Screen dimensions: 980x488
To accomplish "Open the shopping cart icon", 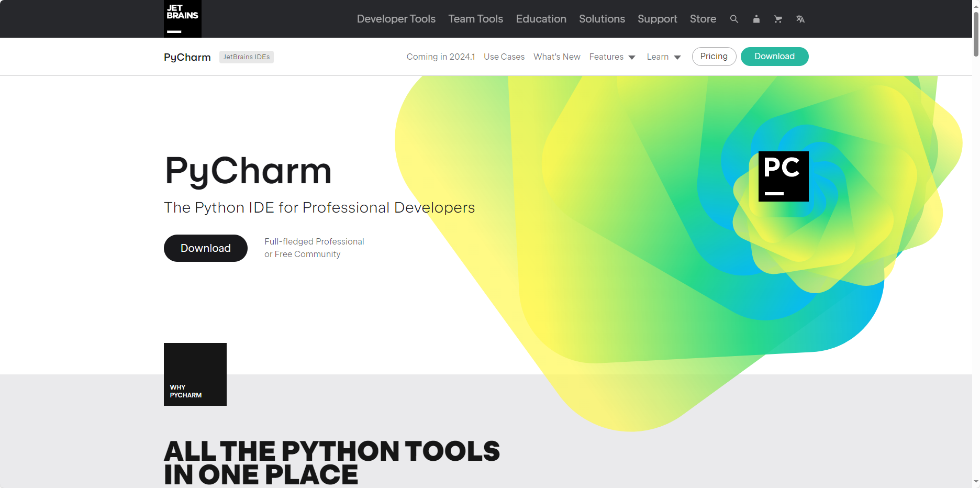I will pyautogui.click(x=778, y=19).
